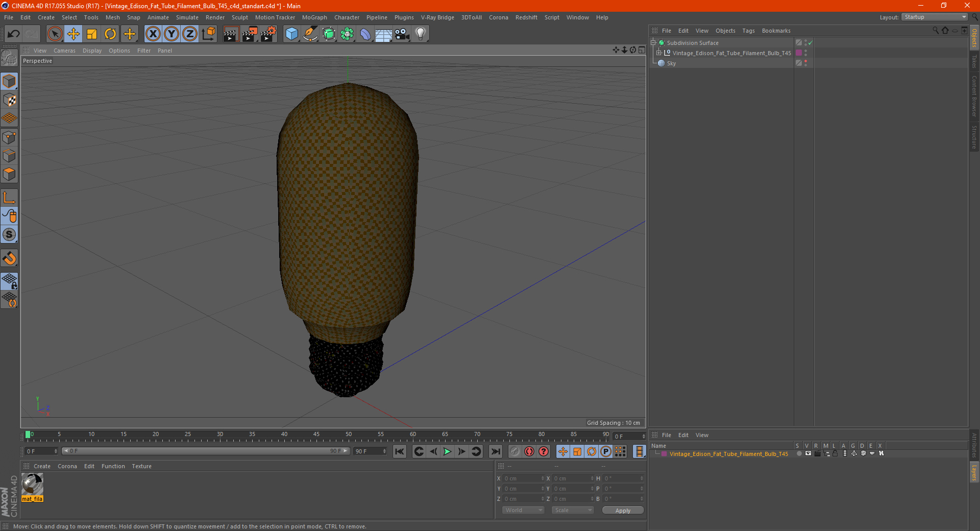Toggle layer view eye for Vintage_Edison layer
980x531 pixels.
(808, 453)
